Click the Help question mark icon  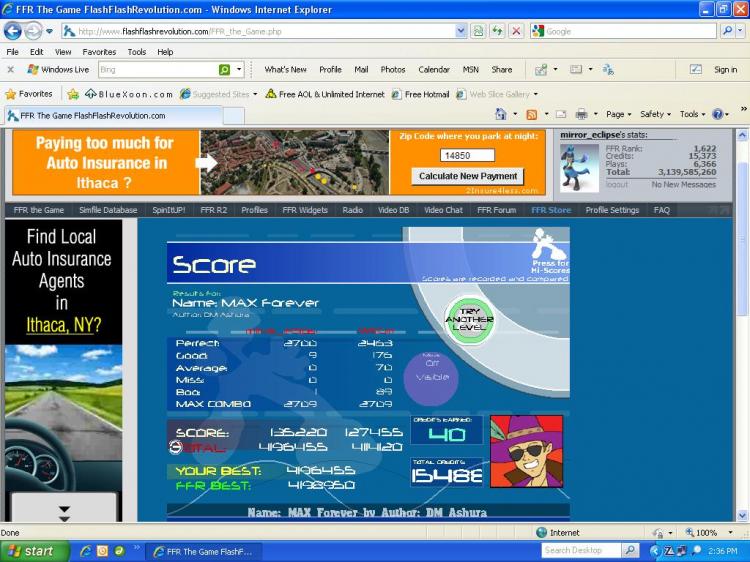tap(717, 114)
